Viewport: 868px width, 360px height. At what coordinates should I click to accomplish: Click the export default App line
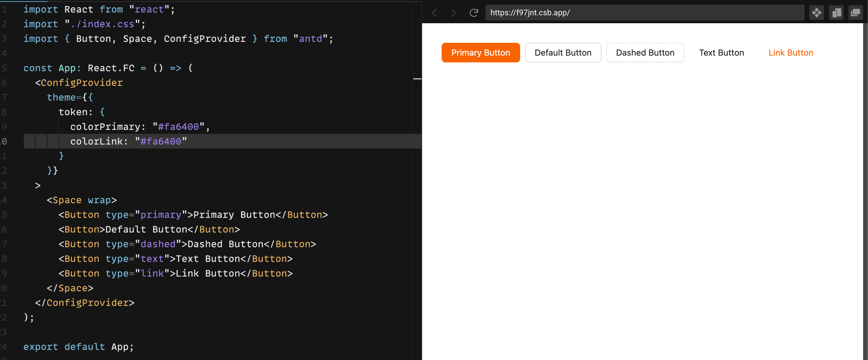click(78, 347)
